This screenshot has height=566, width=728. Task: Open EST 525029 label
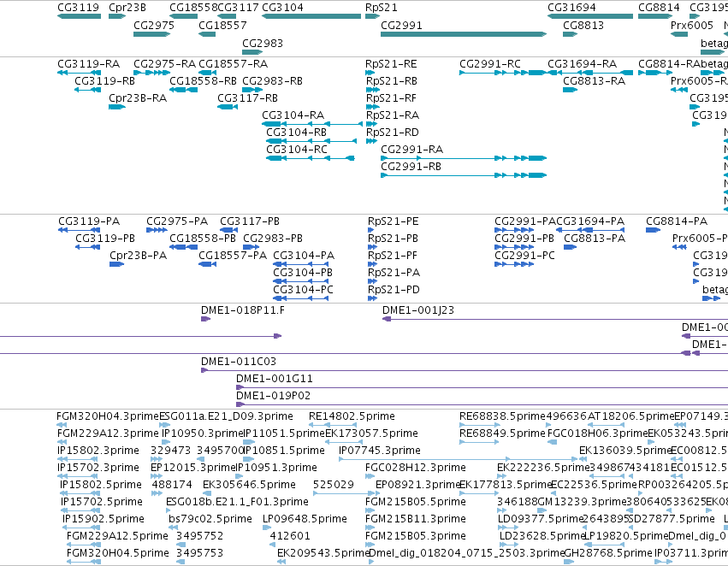point(334,485)
